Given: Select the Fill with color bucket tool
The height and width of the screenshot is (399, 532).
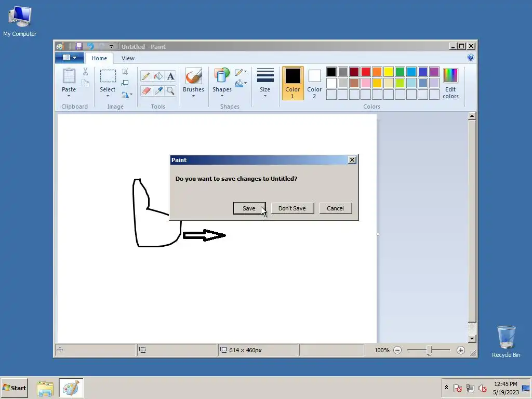Looking at the screenshot, I should (x=158, y=76).
